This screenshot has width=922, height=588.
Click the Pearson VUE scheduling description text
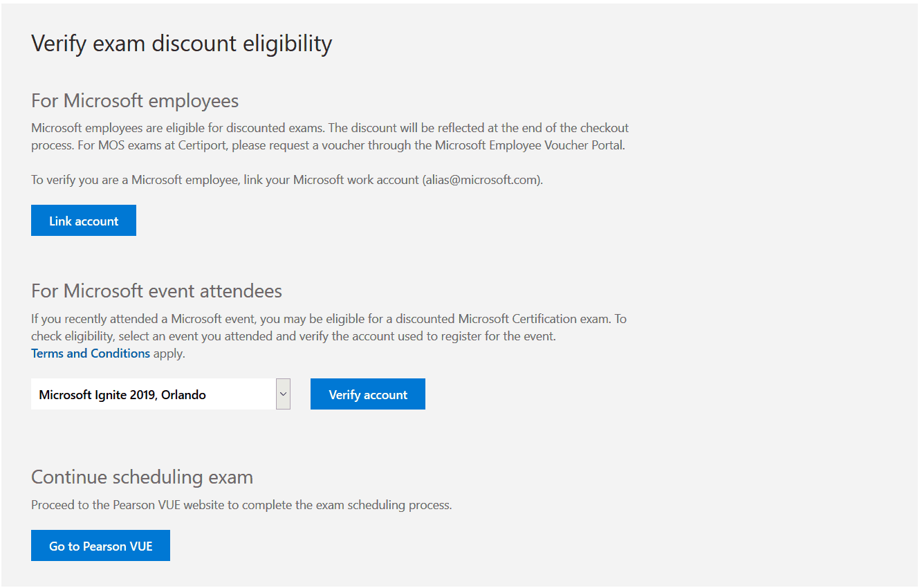pyautogui.click(x=242, y=504)
